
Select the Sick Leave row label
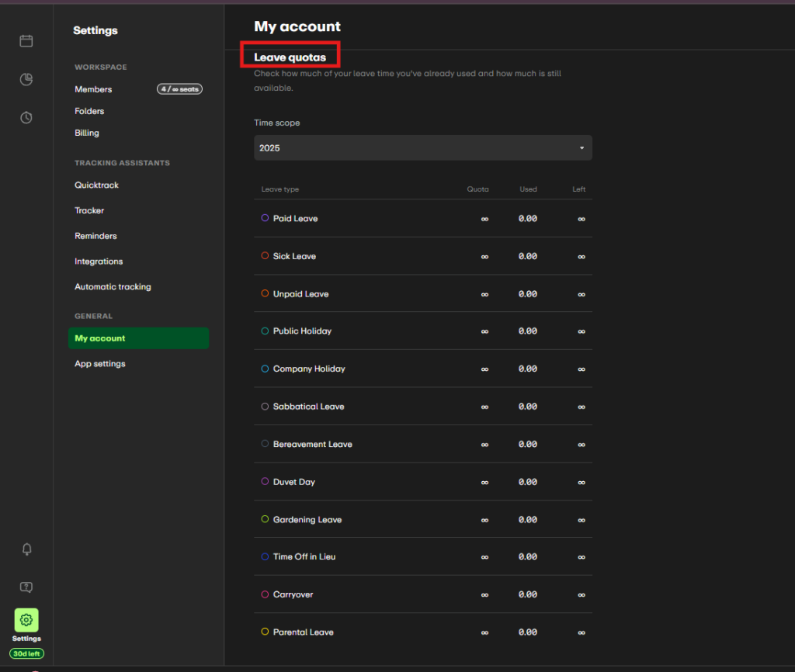[x=294, y=256]
